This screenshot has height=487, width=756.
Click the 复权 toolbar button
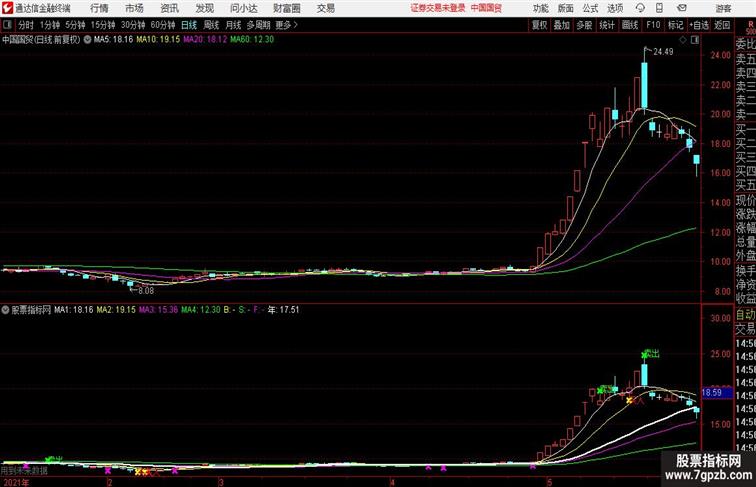pyautogui.click(x=540, y=25)
